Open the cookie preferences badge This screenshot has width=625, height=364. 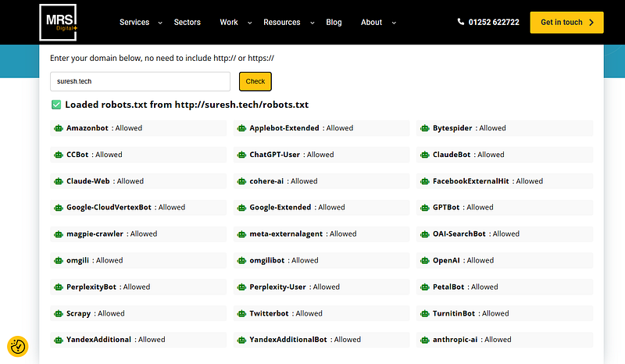(x=17, y=346)
